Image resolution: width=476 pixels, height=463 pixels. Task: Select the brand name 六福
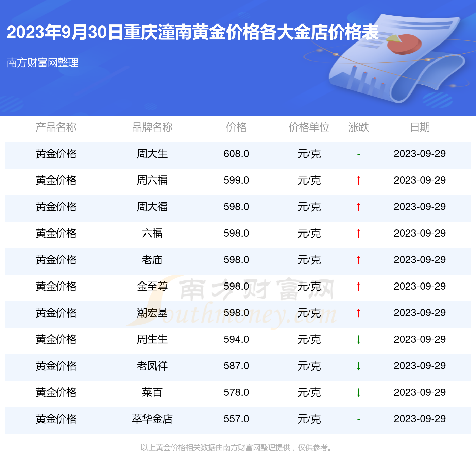point(152,233)
